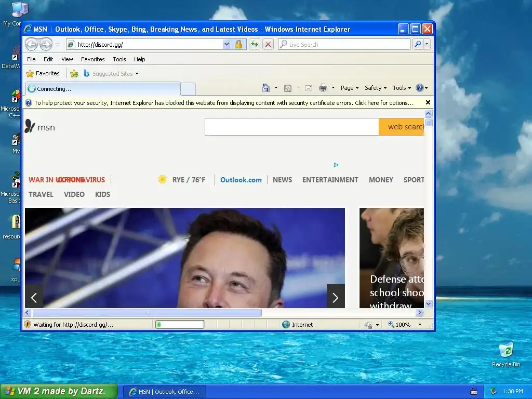Open the File menu

click(31, 59)
